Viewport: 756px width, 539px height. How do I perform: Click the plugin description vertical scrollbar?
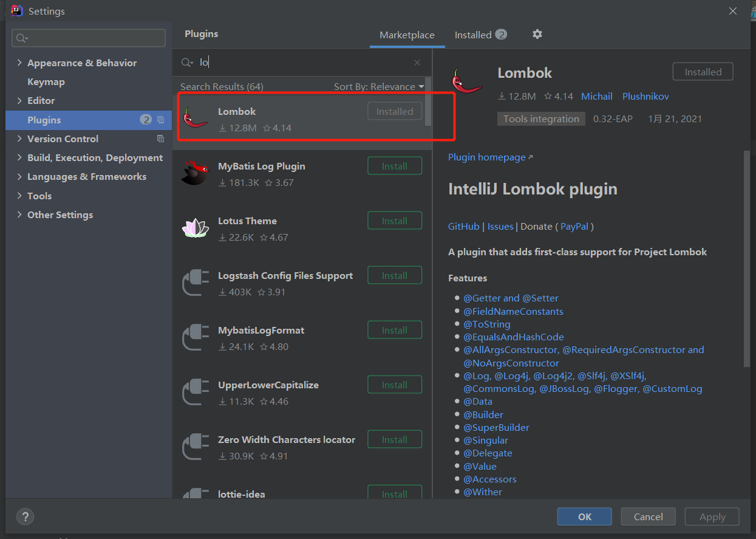pos(747,258)
